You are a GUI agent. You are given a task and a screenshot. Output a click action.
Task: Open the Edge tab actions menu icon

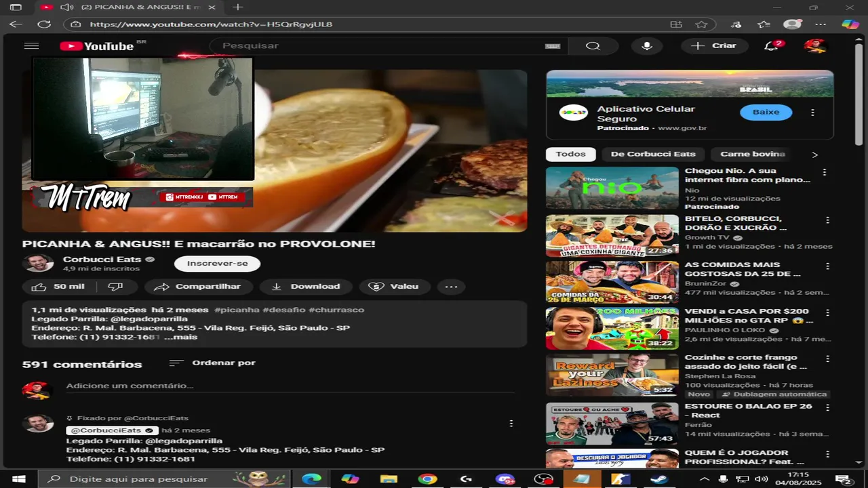pyautogui.click(x=16, y=7)
